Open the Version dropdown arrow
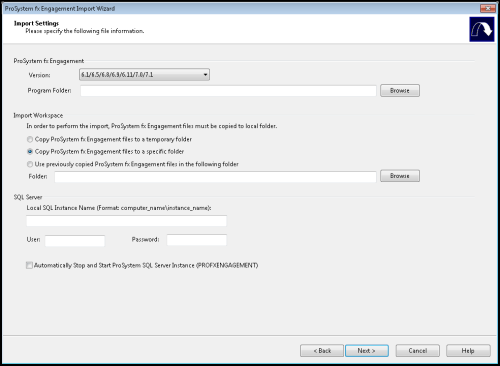The height and width of the screenshot is (366, 500). click(x=205, y=75)
